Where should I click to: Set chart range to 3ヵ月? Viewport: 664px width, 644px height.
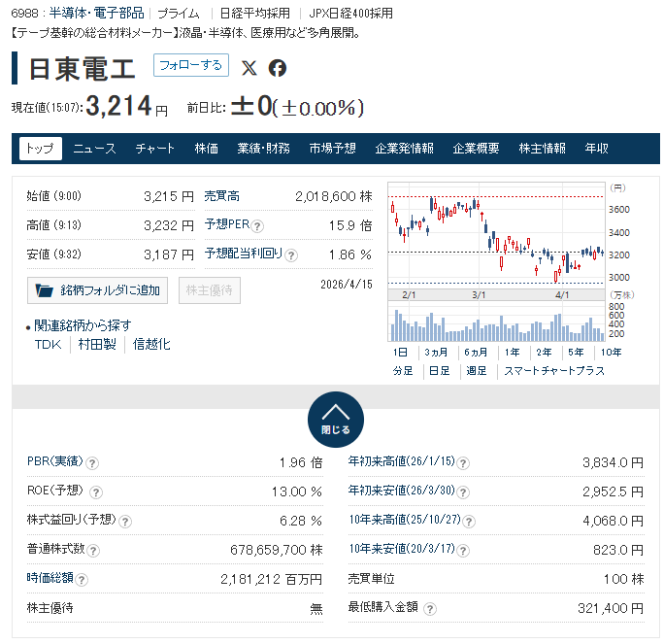tap(436, 352)
